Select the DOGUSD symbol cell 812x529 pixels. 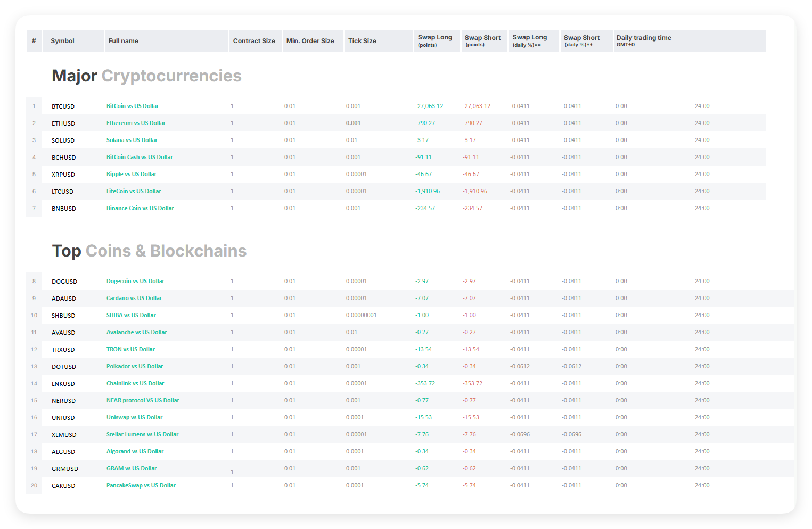[64, 282]
